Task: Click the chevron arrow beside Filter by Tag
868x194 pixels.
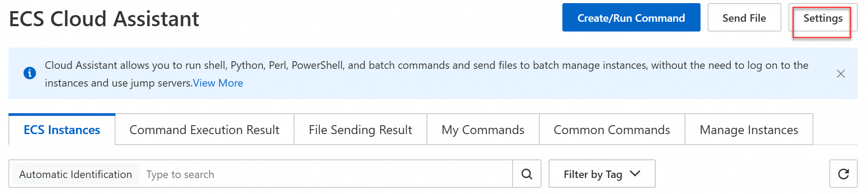Action: coord(635,173)
